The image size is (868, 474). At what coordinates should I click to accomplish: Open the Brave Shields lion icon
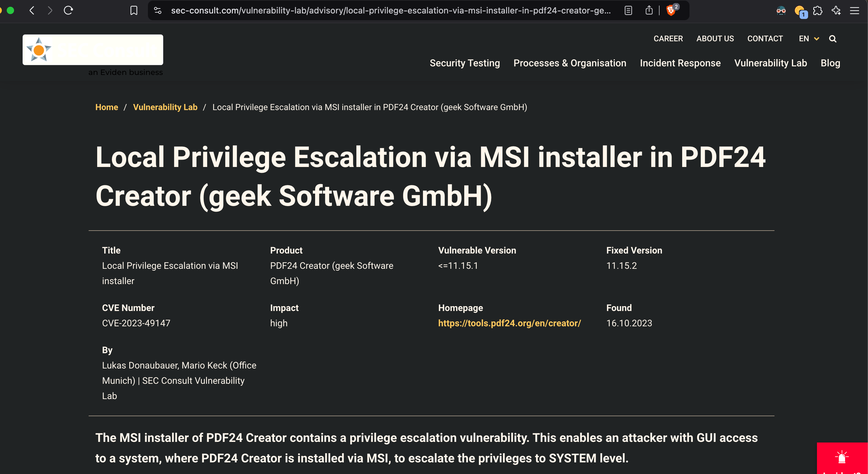click(x=671, y=10)
